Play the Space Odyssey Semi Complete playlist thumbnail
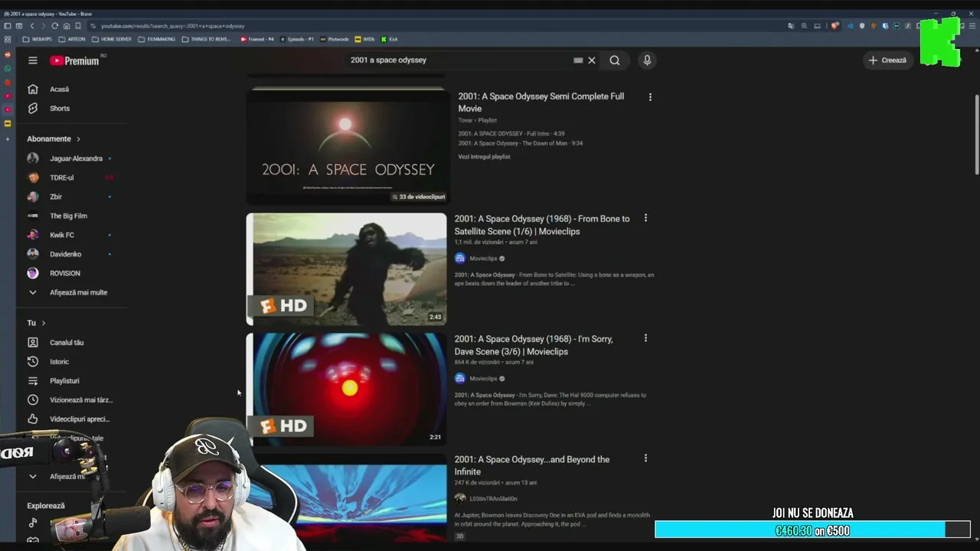The height and width of the screenshot is (551, 980). pos(348,145)
